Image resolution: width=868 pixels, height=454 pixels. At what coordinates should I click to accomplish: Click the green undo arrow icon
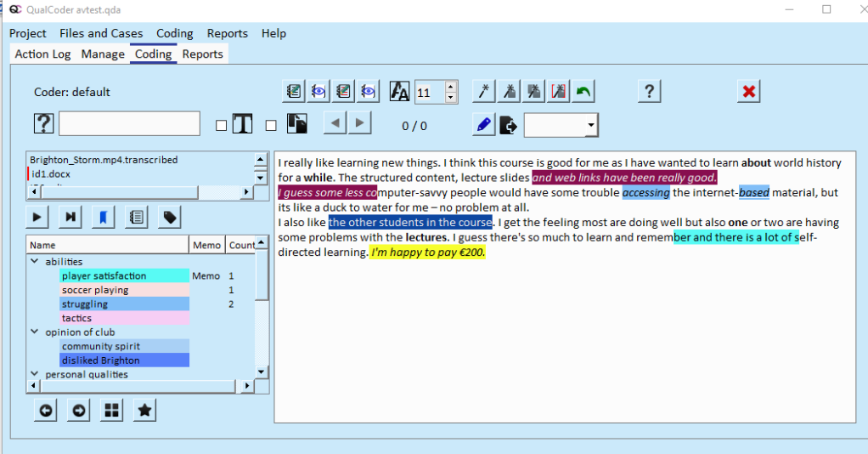[x=583, y=92]
